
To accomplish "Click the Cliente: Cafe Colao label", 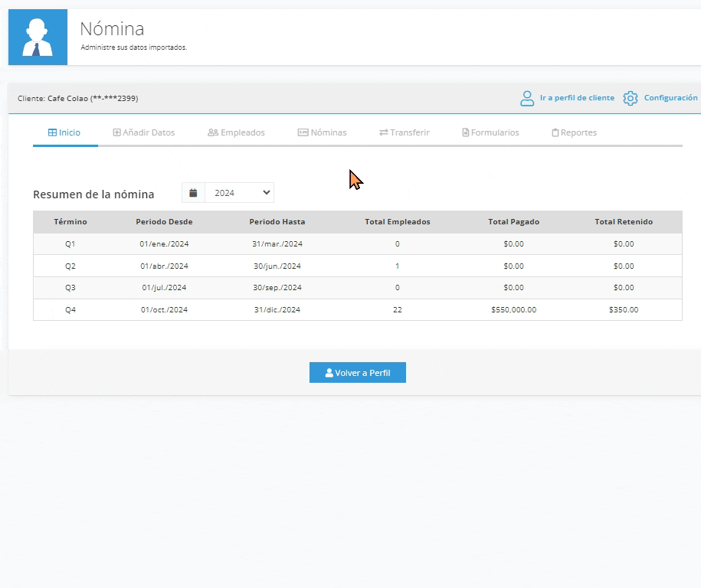I will 78,98.
